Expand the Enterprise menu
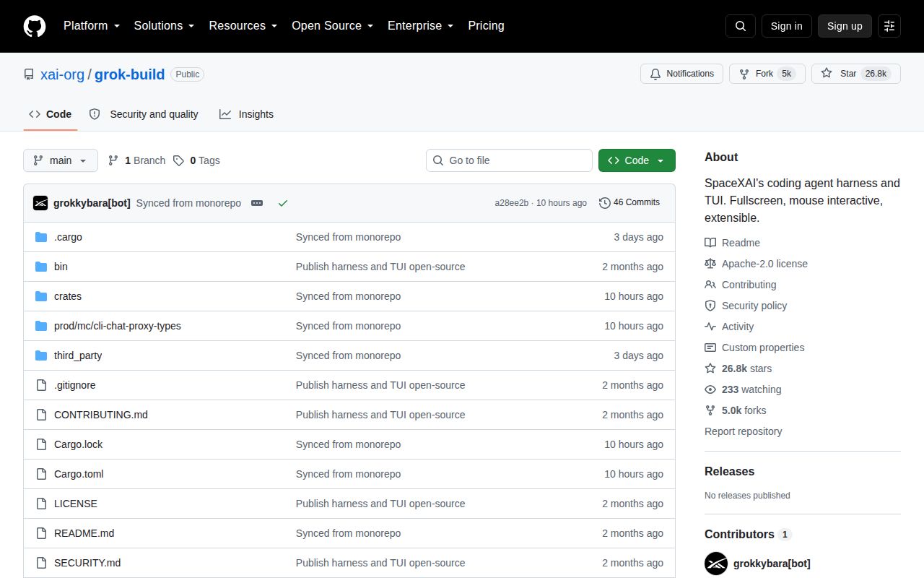The width and height of the screenshot is (924, 578). (x=420, y=26)
